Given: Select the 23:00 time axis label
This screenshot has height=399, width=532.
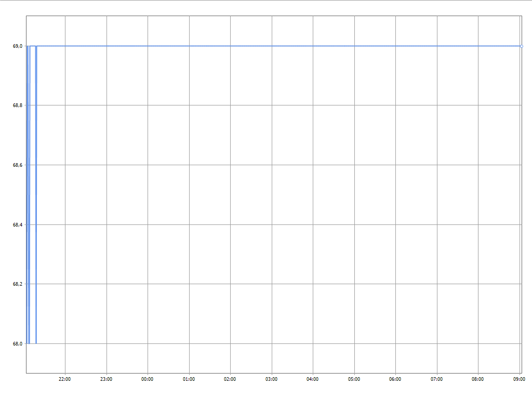Looking at the screenshot, I should click(107, 379).
